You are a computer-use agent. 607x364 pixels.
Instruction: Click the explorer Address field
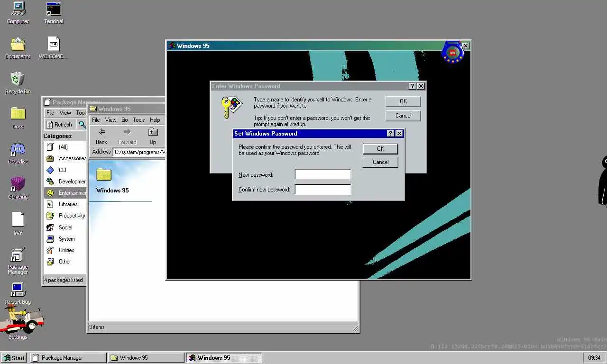[x=139, y=152]
